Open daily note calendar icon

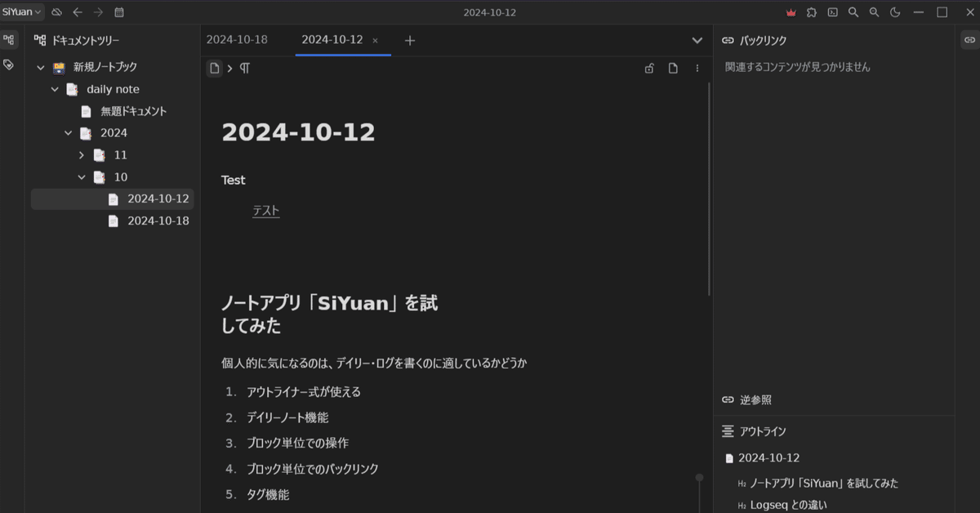tap(119, 12)
